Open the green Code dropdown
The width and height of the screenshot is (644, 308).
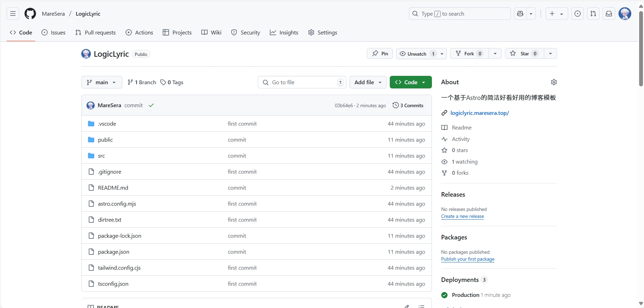point(411,82)
